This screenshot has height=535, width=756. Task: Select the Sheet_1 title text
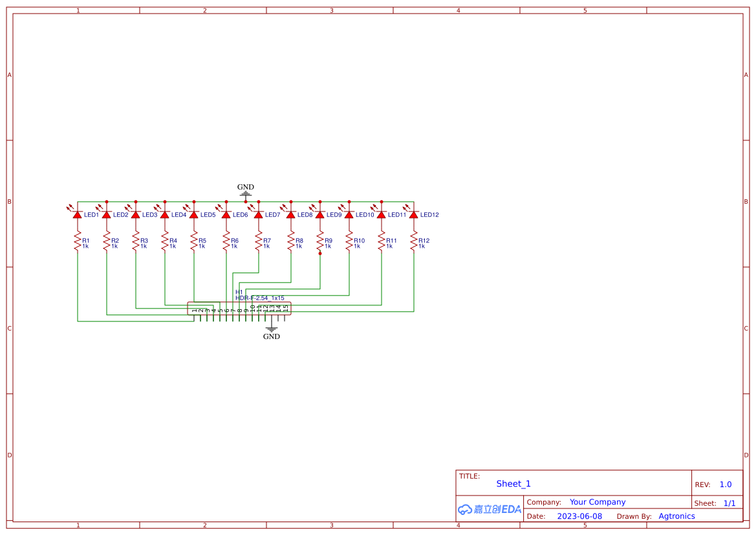pyautogui.click(x=513, y=484)
